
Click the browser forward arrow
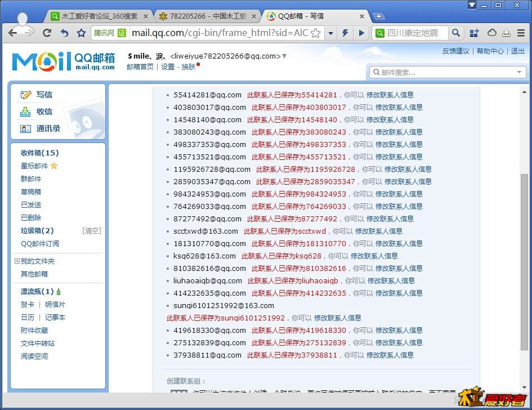(x=30, y=33)
